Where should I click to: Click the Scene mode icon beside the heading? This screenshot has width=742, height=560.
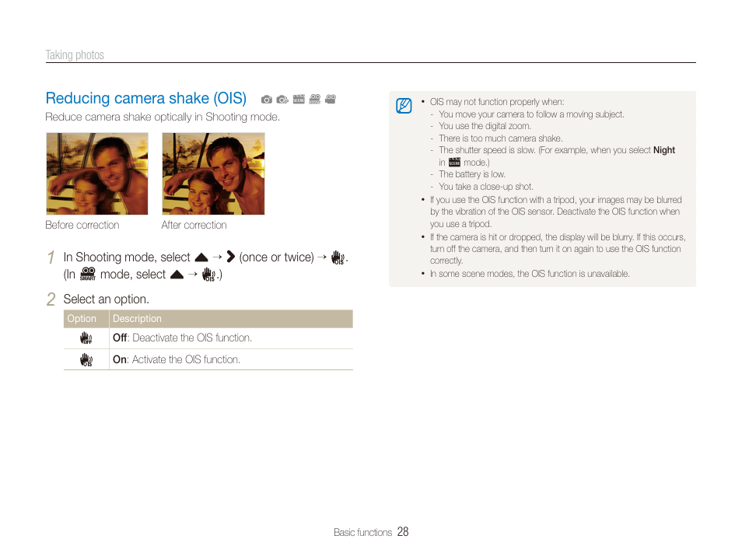point(299,99)
